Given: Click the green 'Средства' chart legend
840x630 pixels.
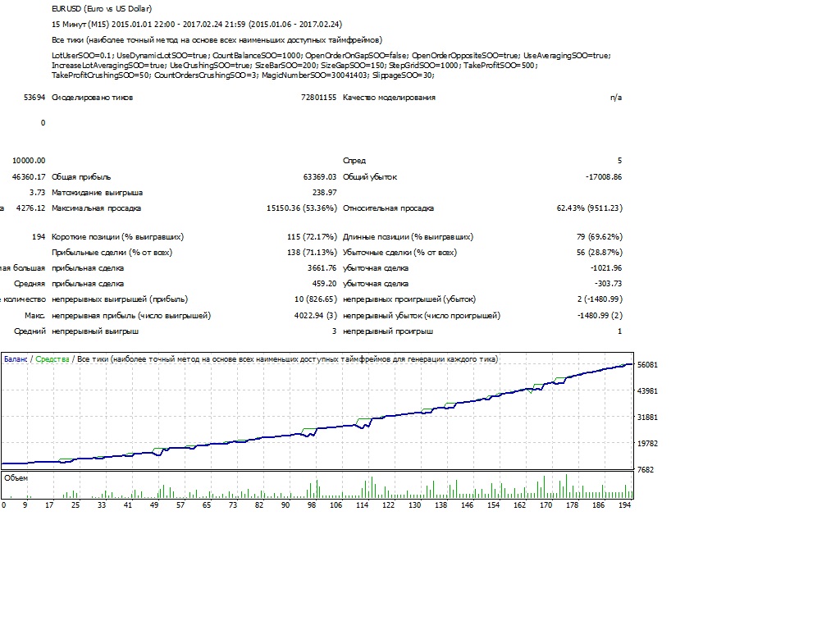Looking at the screenshot, I should tap(52, 359).
